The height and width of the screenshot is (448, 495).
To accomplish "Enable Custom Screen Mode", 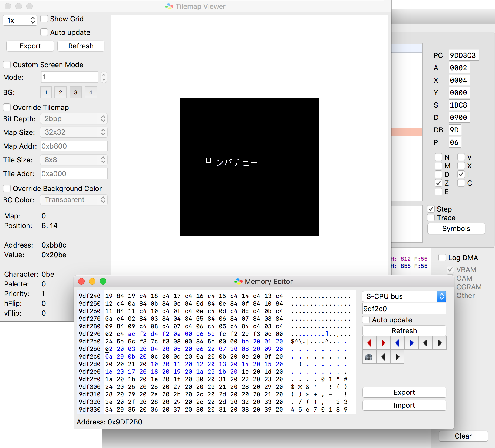I will (7, 65).
